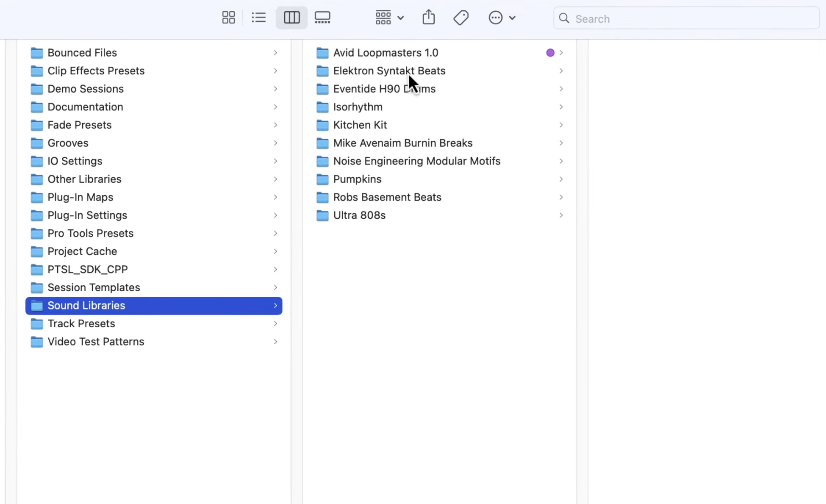Click the Share toolbar icon
826x504 pixels.
coord(428,17)
